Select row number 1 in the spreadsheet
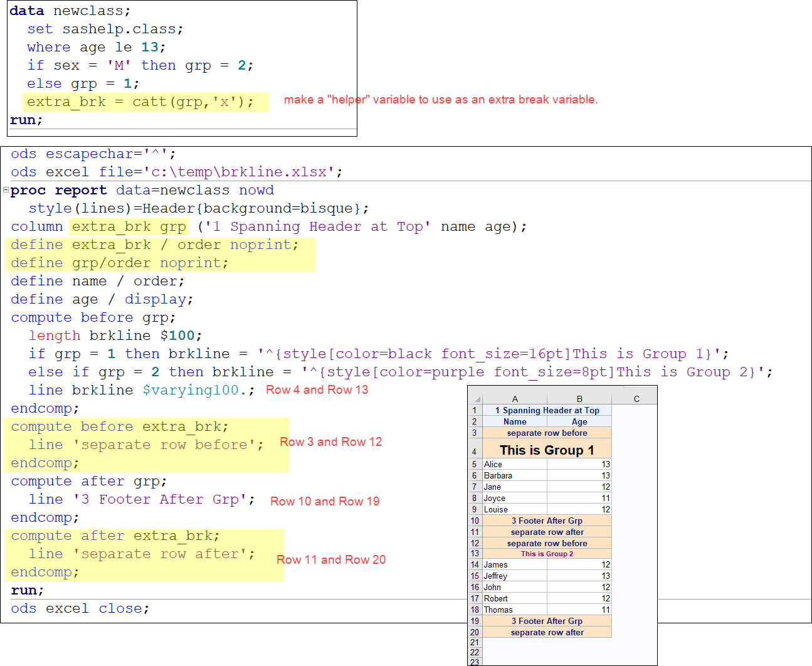 (474, 410)
